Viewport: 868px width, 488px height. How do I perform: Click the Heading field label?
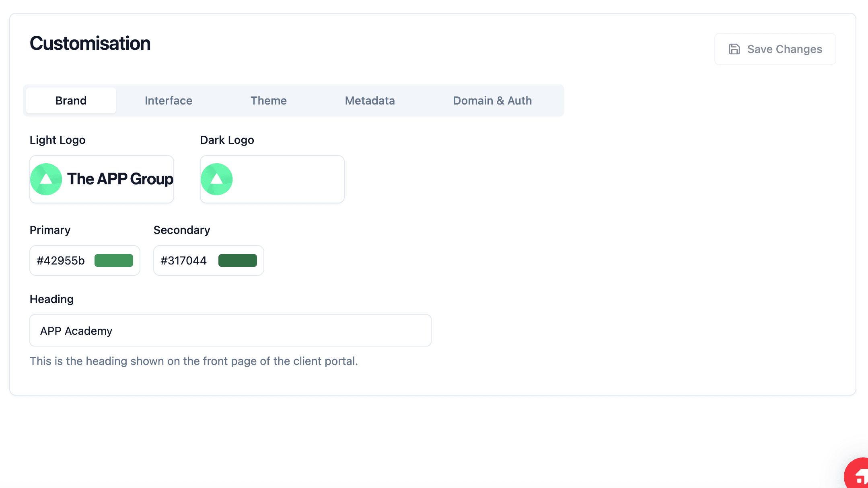tap(51, 299)
